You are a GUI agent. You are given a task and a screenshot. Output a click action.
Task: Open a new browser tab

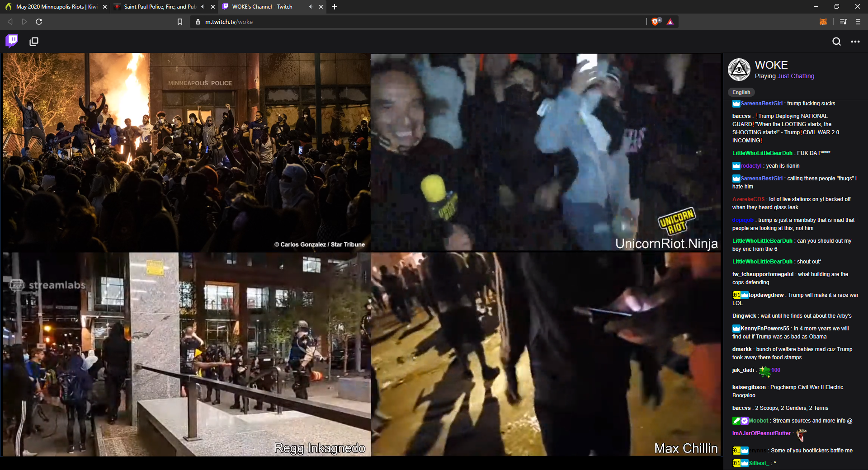(335, 7)
